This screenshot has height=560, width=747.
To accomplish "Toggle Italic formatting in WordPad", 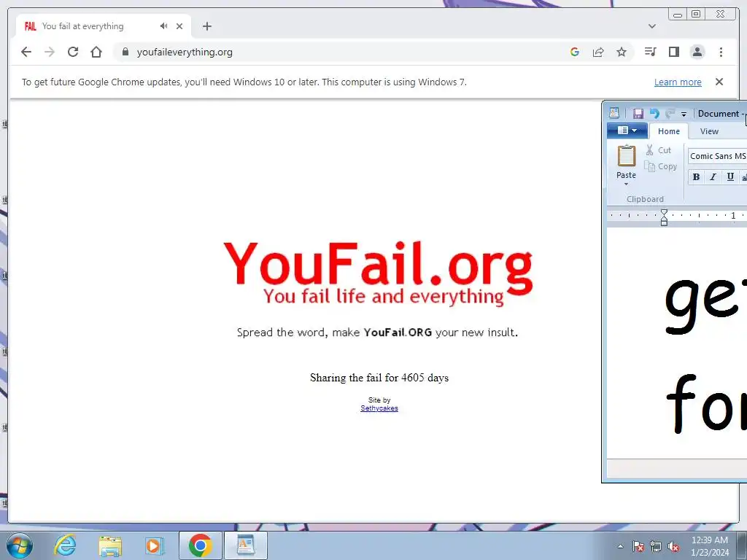I will coord(713,176).
